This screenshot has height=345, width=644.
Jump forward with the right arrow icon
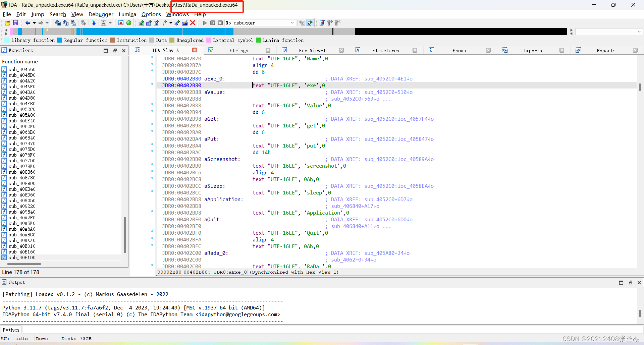click(41, 23)
